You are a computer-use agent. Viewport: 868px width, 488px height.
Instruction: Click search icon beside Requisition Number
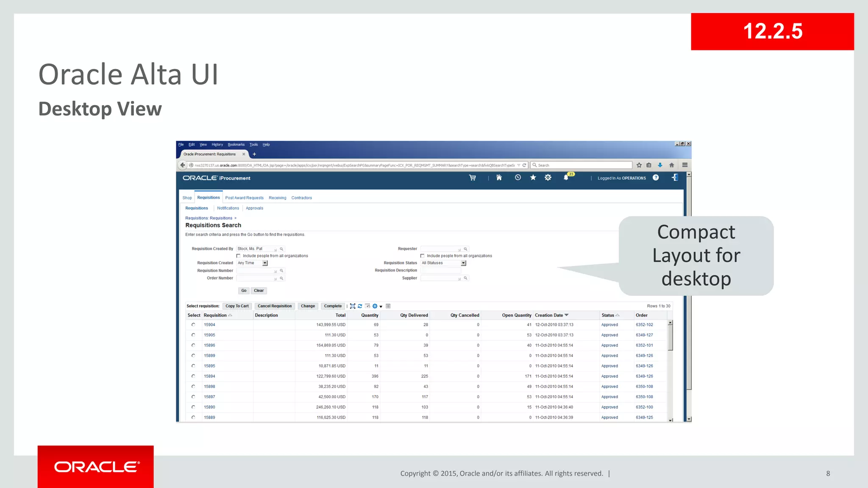(281, 271)
